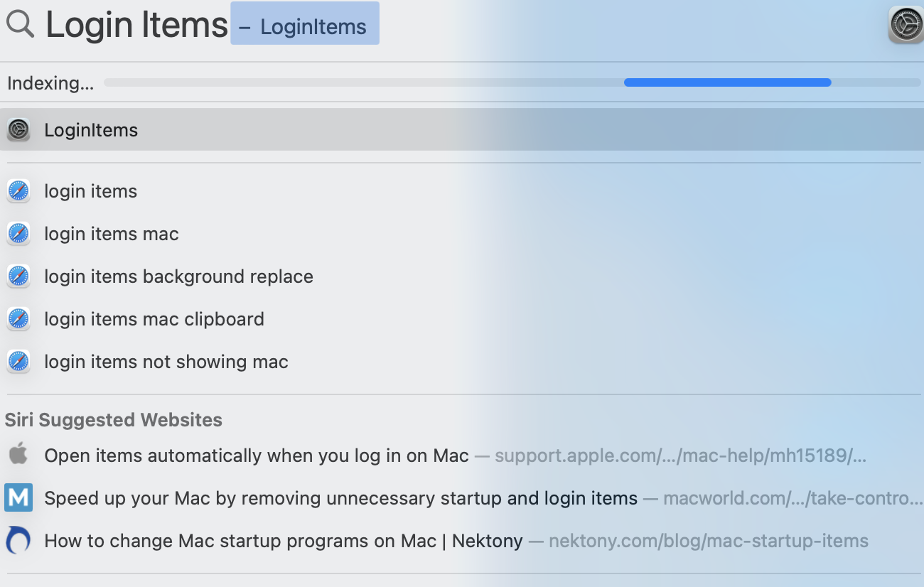
Task: Click the highlighted "– LoginItems" autocomplete text
Action: [305, 23]
